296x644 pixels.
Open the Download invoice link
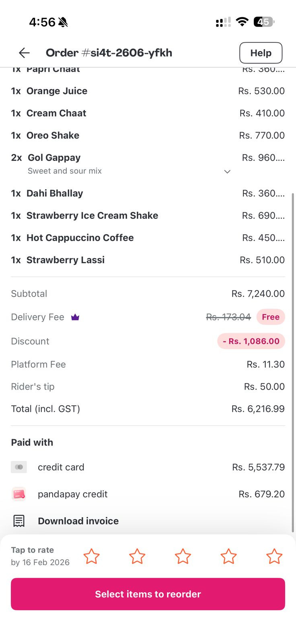(x=78, y=521)
